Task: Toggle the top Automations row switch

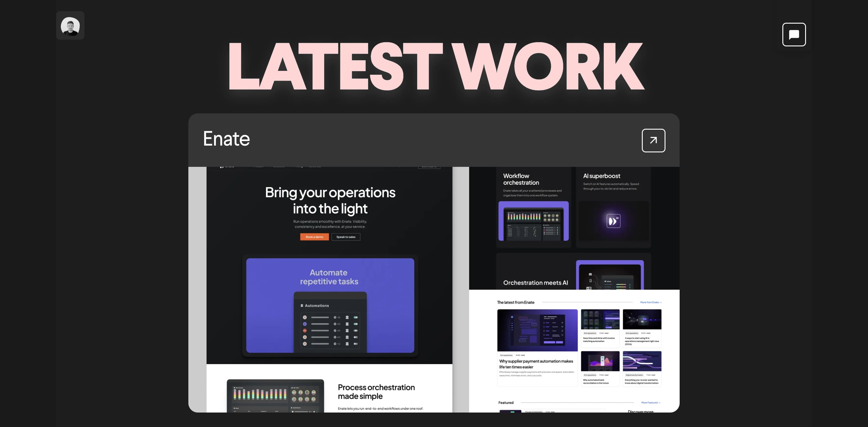Action: (x=355, y=317)
